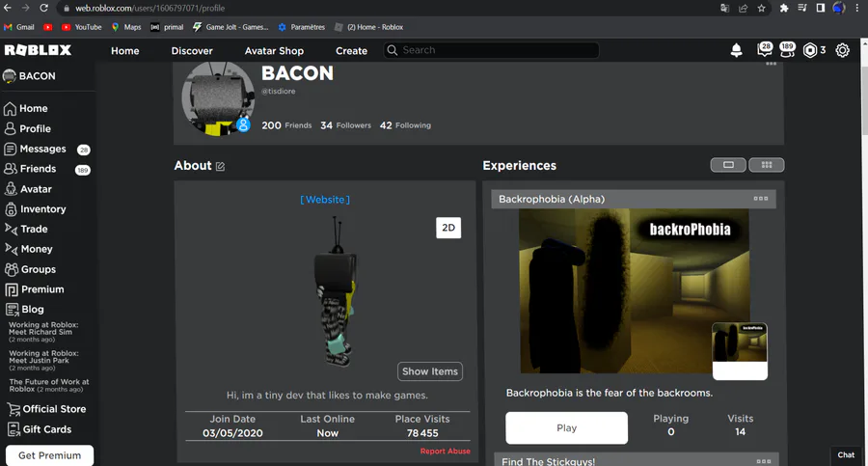This screenshot has width=868, height=466.
Task: Open the 42 Following list
Action: tap(405, 125)
